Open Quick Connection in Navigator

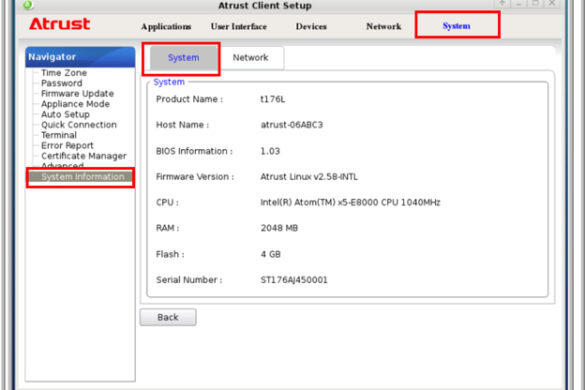[x=79, y=125]
